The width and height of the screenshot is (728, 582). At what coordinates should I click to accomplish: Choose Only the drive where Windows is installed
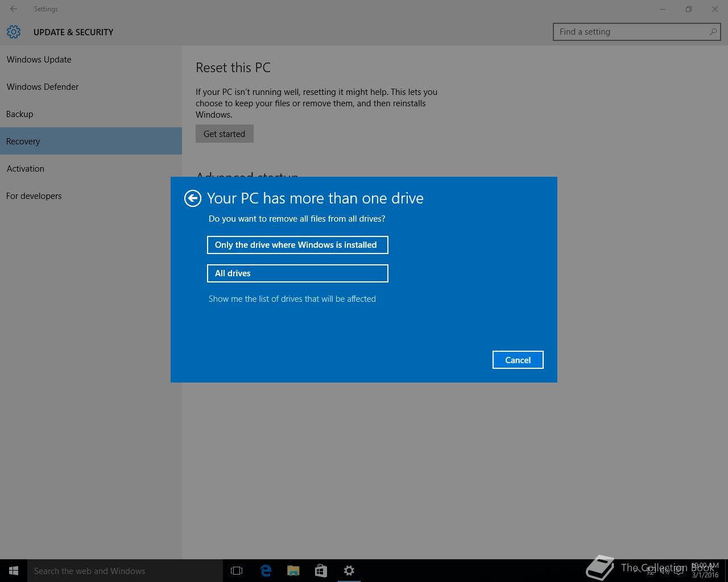click(x=297, y=245)
